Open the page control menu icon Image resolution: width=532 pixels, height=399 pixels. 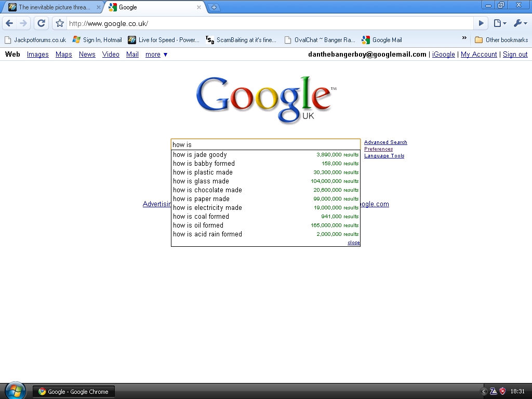500,23
